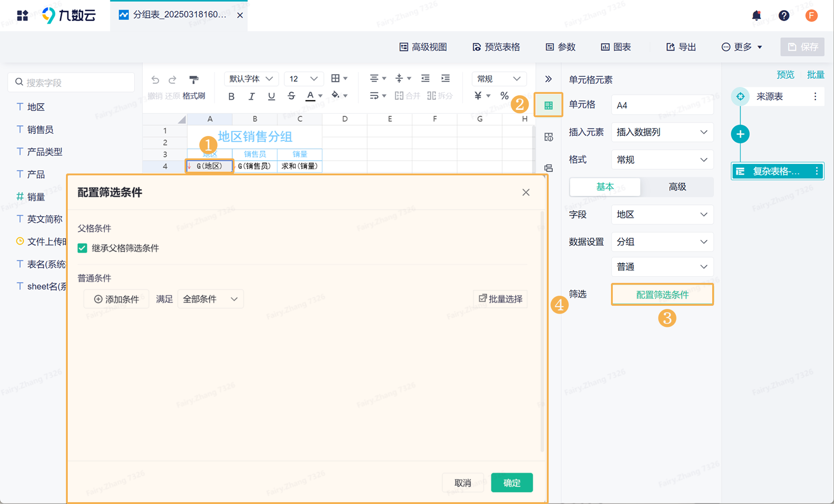This screenshot has width=834, height=504.
Task: Open the 字段 地区 dropdown
Action: click(662, 215)
